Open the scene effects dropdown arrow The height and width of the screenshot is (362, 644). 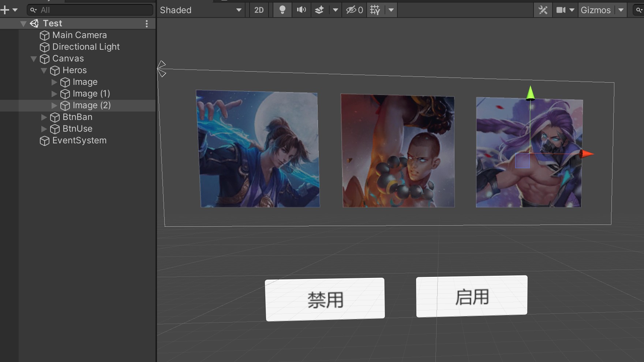coord(335,10)
